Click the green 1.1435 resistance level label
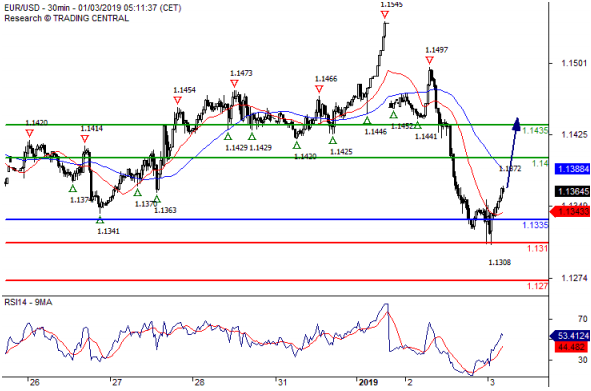The height and width of the screenshot is (391, 591). click(x=536, y=131)
